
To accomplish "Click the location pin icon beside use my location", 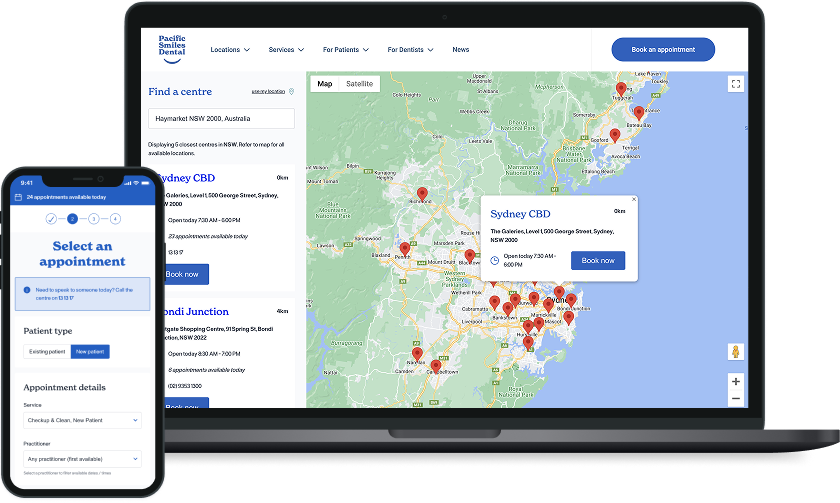I will pos(291,92).
